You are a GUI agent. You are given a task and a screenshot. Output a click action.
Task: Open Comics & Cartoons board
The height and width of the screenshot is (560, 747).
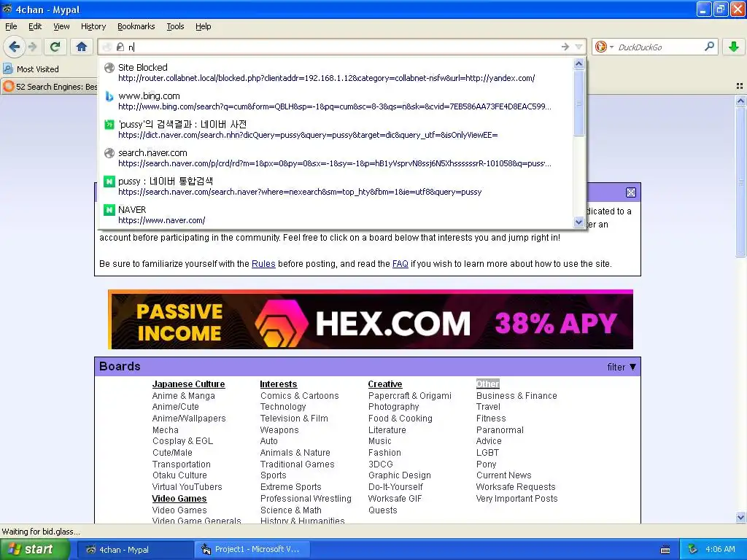coord(300,396)
